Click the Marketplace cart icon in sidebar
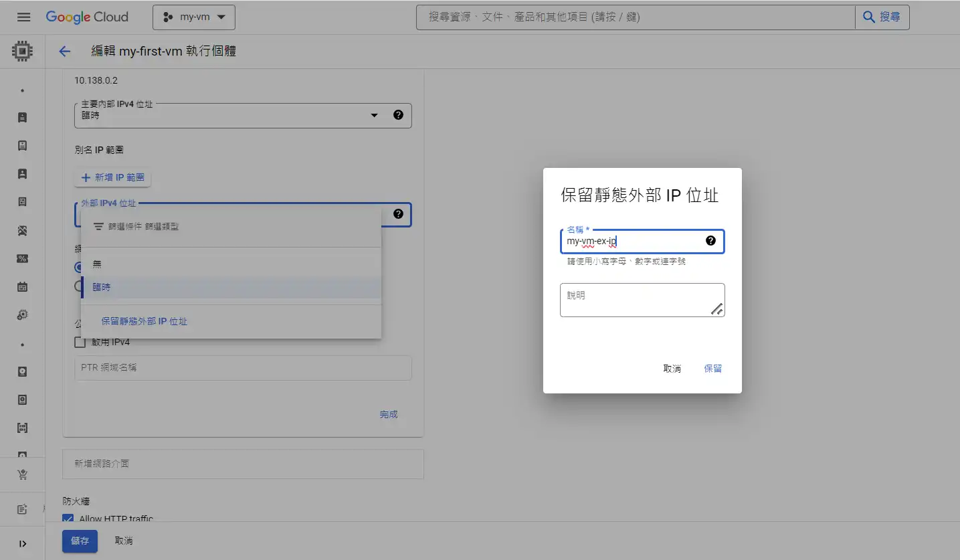This screenshot has width=960, height=560. (x=22, y=474)
